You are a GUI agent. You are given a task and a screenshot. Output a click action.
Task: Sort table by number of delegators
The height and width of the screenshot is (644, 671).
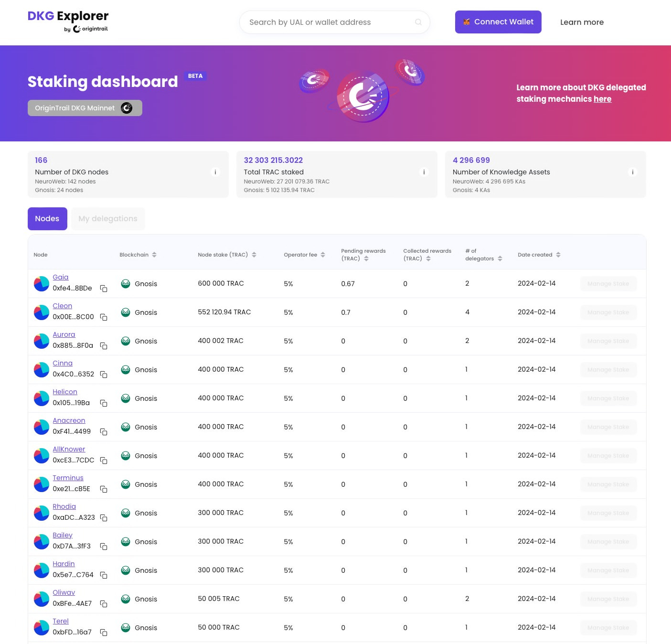500,258
